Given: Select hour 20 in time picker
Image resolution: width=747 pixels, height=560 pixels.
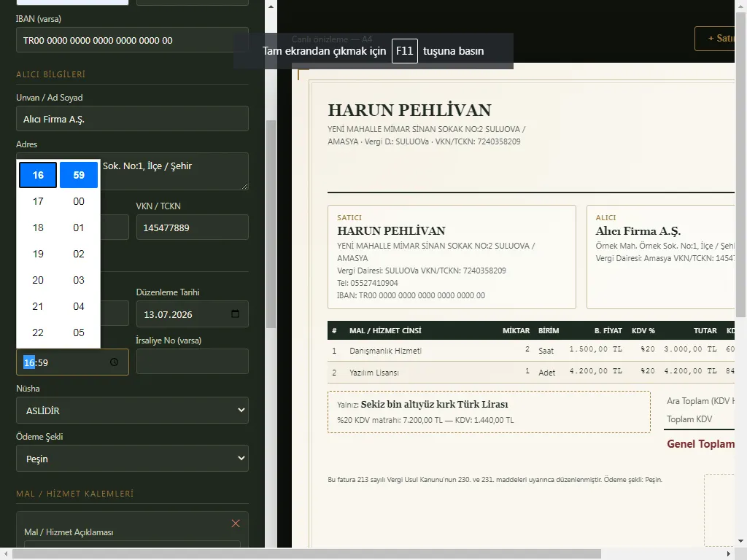Looking at the screenshot, I should point(38,280).
